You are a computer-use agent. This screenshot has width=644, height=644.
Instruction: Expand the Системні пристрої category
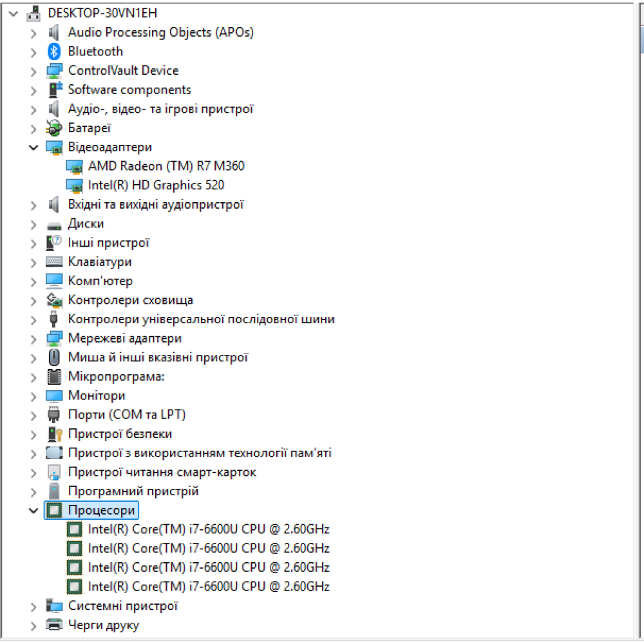tap(33, 607)
